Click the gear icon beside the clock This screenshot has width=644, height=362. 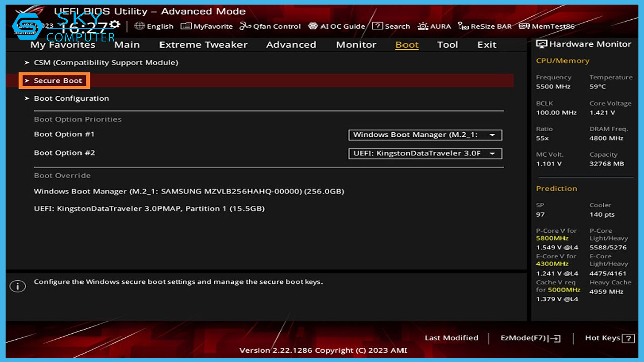[x=115, y=24]
